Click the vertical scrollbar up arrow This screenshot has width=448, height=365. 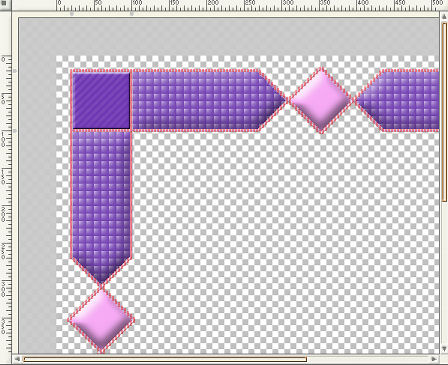coord(444,16)
